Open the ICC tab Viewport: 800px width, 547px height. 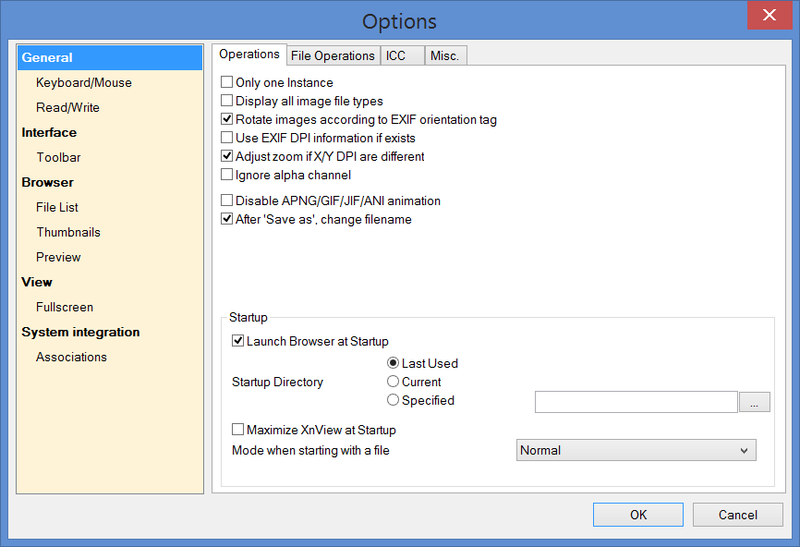pos(396,56)
